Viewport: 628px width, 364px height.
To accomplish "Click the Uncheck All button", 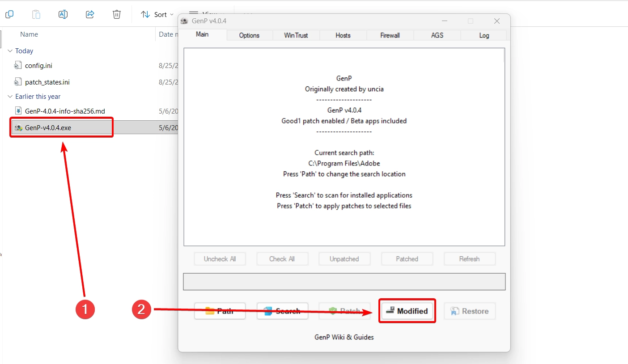I will click(x=220, y=259).
